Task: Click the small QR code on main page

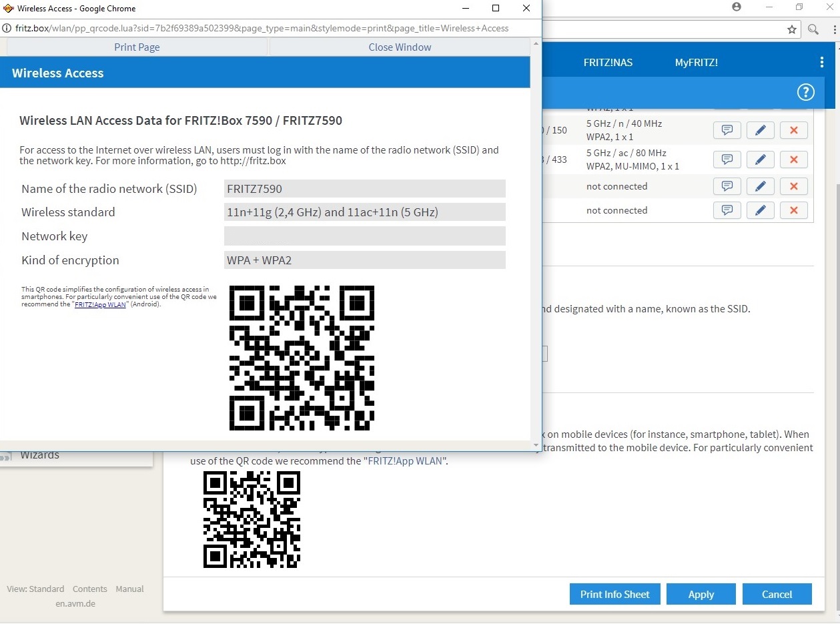Action: point(252,519)
